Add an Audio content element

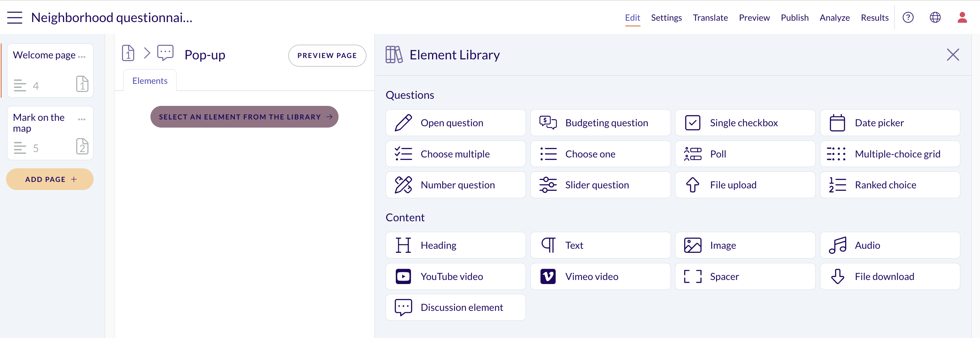[890, 245]
